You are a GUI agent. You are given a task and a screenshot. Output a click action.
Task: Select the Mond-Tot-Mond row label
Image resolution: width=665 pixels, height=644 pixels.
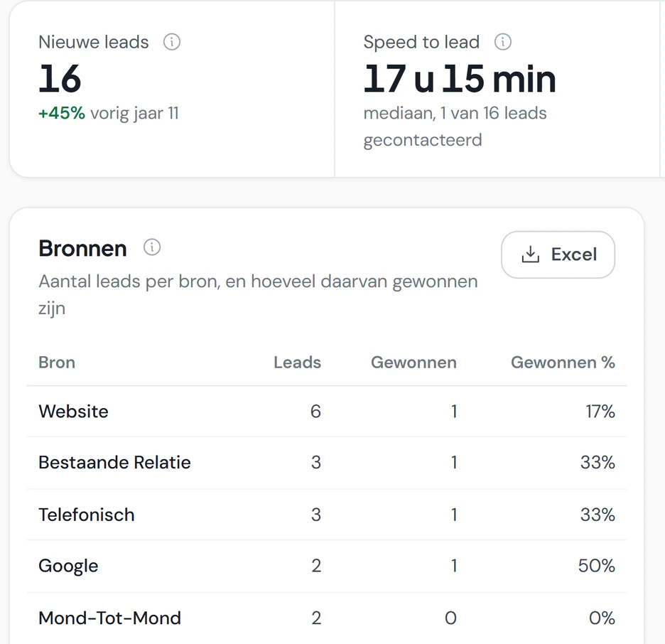pos(110,618)
